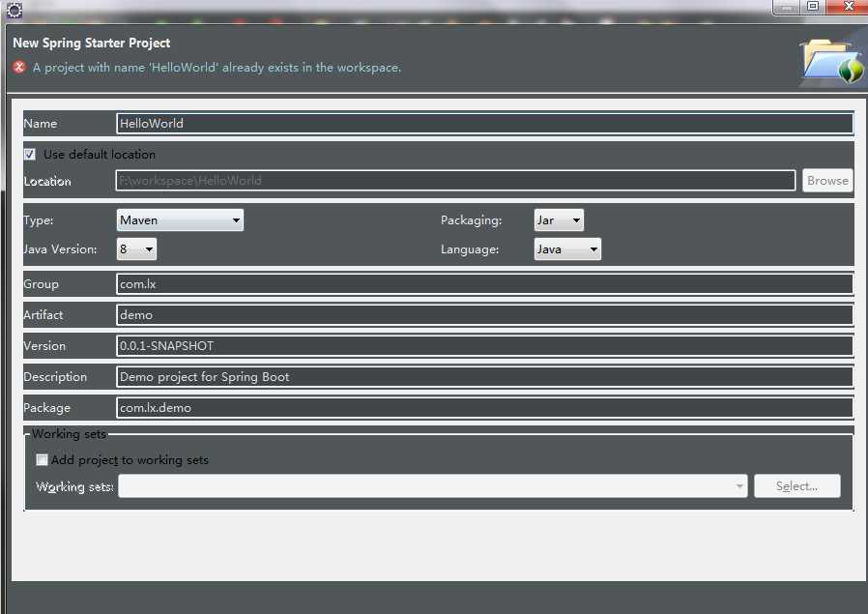Click the 'Packaging:' label

point(471,220)
